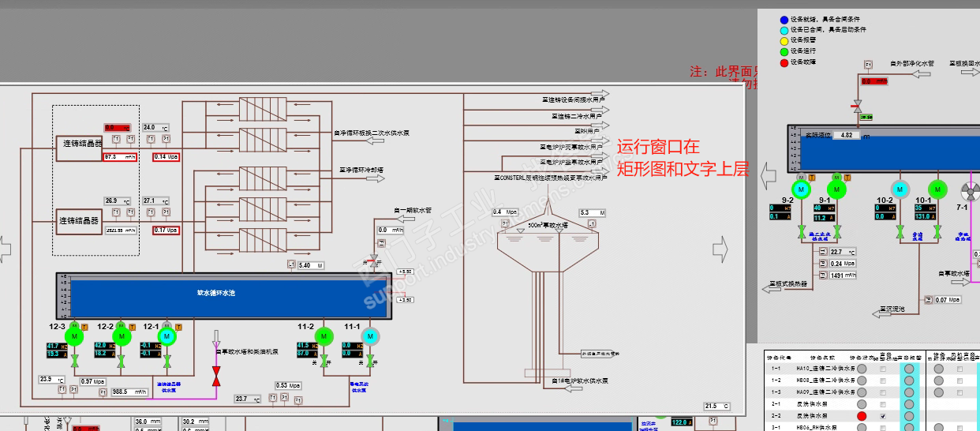Click the 24.0 °C temperature value
The height and width of the screenshot is (431, 980).
[x=156, y=128]
